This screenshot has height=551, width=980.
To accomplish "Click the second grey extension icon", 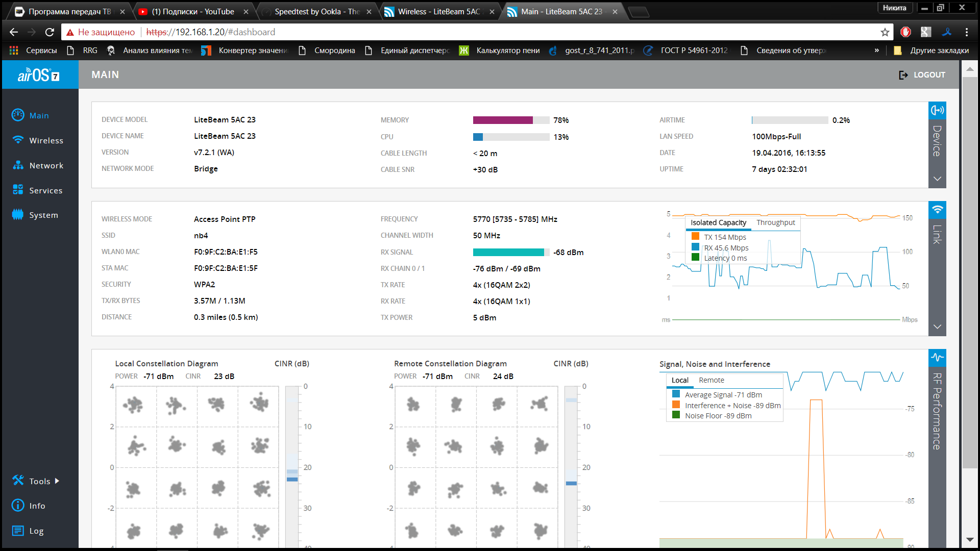I will (926, 32).
